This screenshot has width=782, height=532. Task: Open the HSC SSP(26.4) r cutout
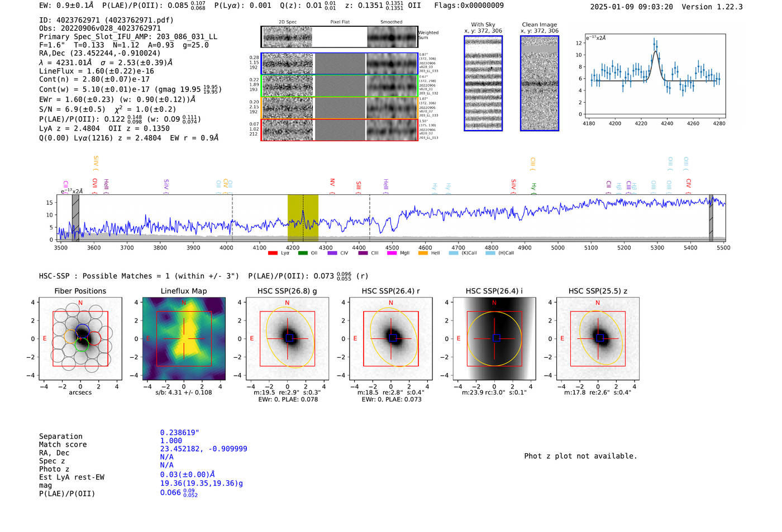pos(391,339)
